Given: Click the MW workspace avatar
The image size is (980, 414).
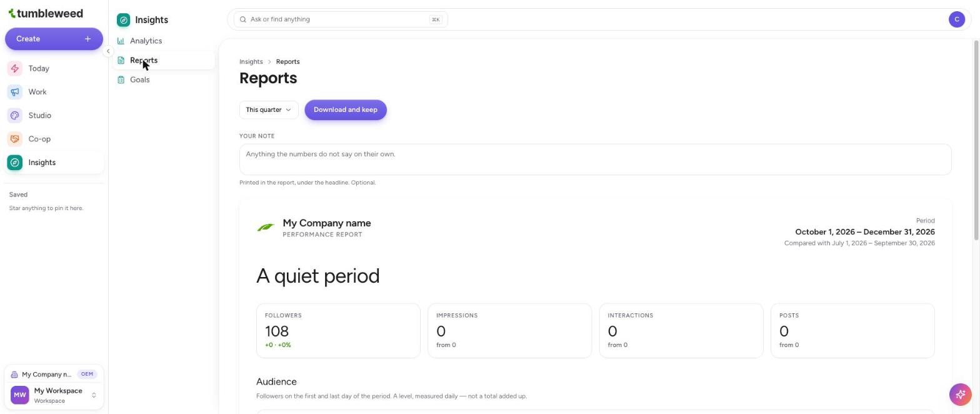Looking at the screenshot, I should pos(20,395).
